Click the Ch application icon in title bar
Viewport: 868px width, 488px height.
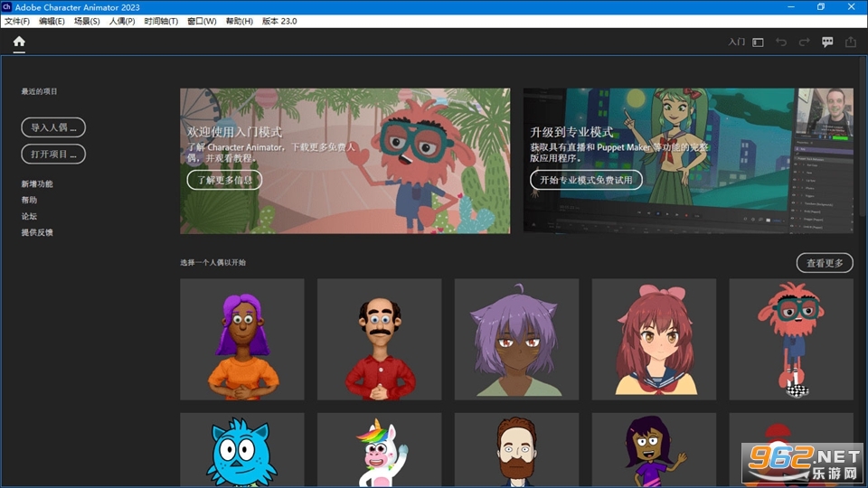pos(6,6)
